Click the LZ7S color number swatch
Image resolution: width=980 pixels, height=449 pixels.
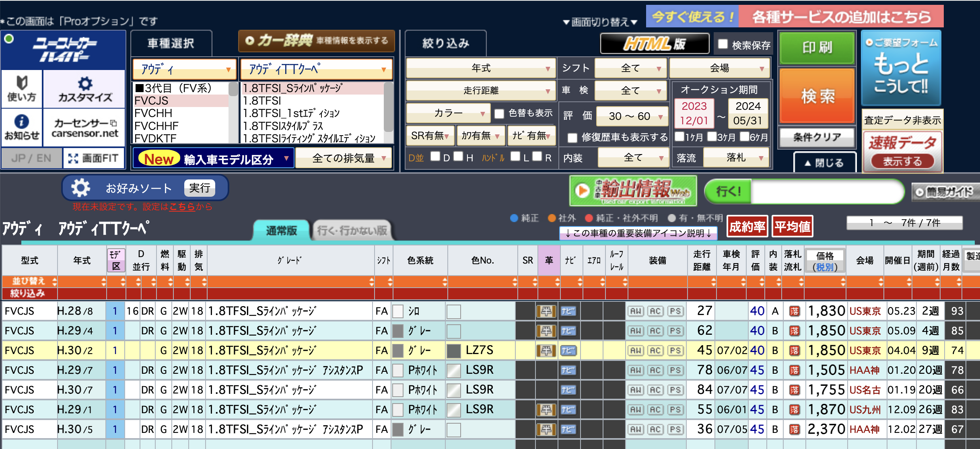(x=454, y=351)
